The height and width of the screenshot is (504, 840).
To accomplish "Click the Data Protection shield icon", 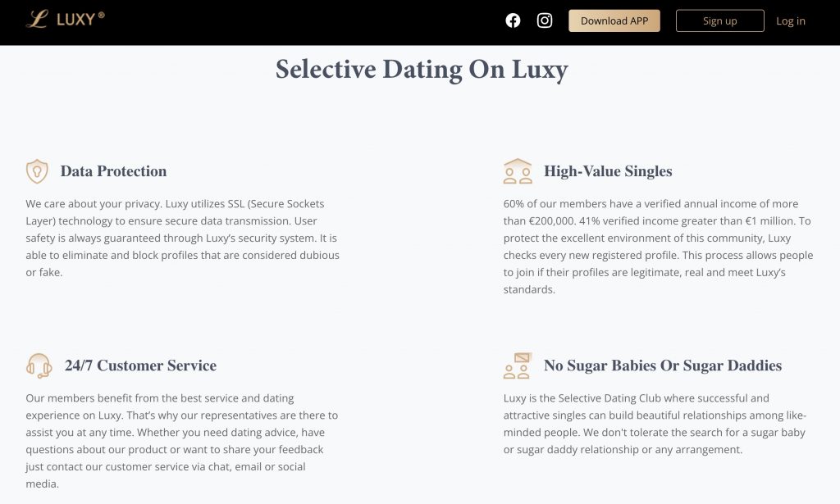I will [x=37, y=171].
